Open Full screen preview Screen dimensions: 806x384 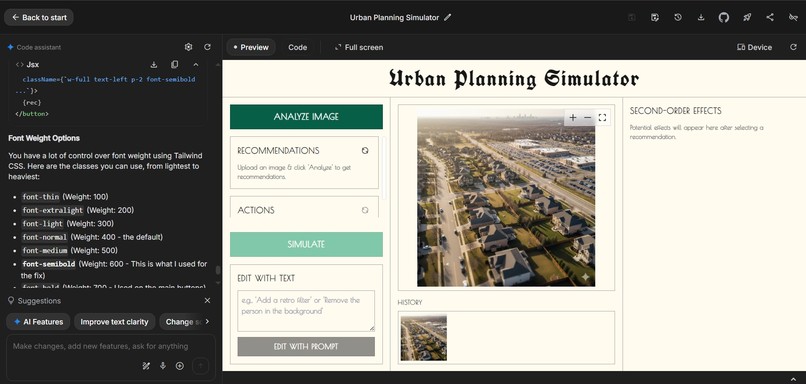tap(359, 47)
